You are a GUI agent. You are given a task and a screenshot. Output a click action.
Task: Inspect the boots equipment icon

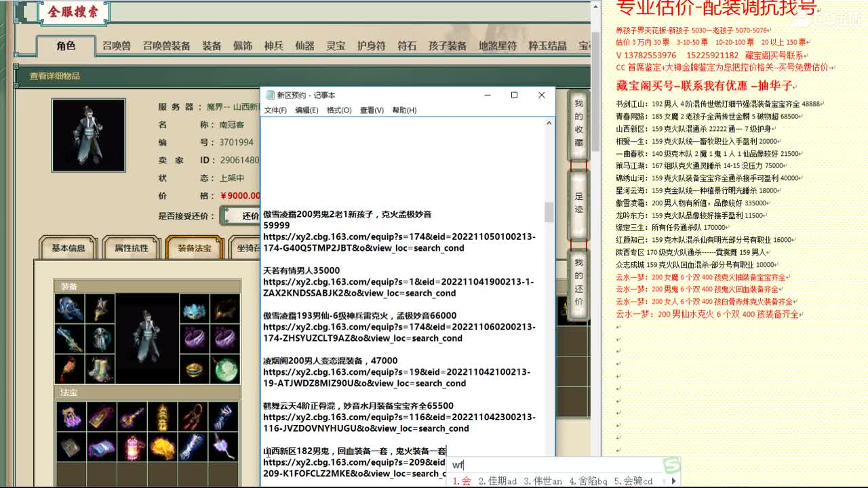[100, 368]
